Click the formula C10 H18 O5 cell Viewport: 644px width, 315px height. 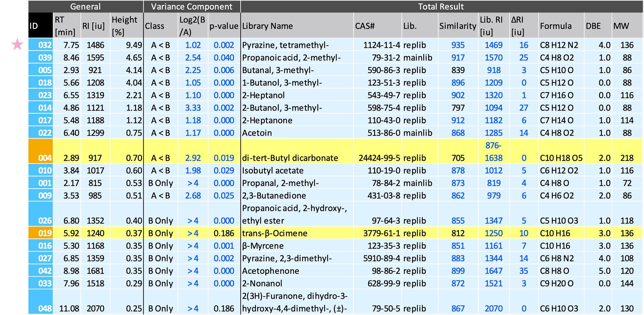(561, 158)
